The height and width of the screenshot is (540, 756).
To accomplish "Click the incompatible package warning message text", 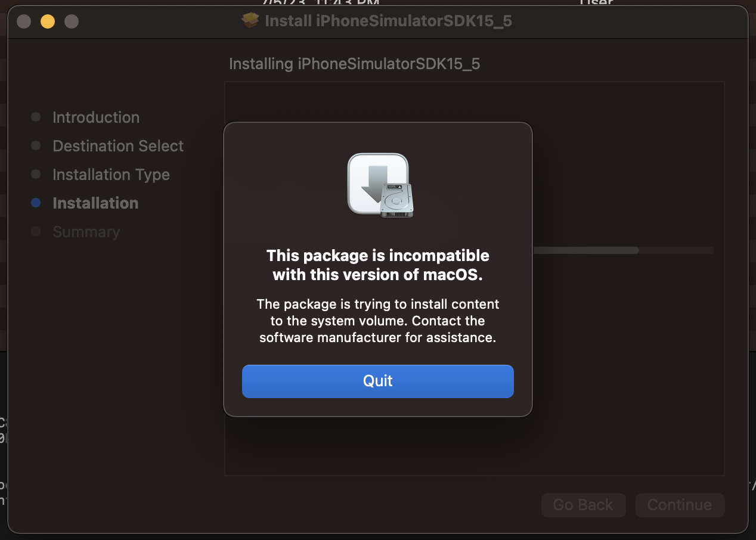I will tap(378, 265).
